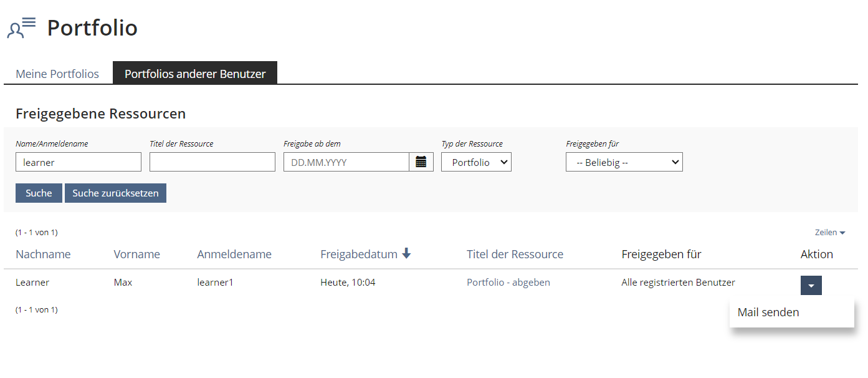Open the Typ der Ressource dropdown
The height and width of the screenshot is (378, 868).
[476, 162]
